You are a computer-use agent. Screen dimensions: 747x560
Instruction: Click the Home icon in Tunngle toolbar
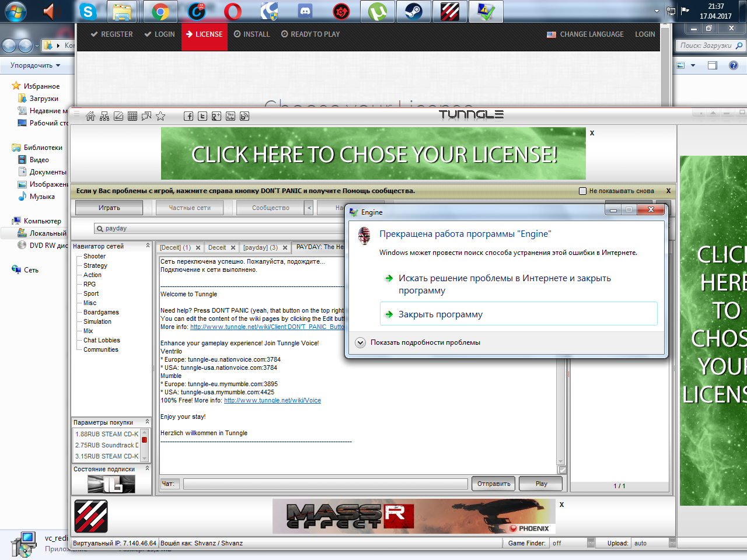point(90,116)
